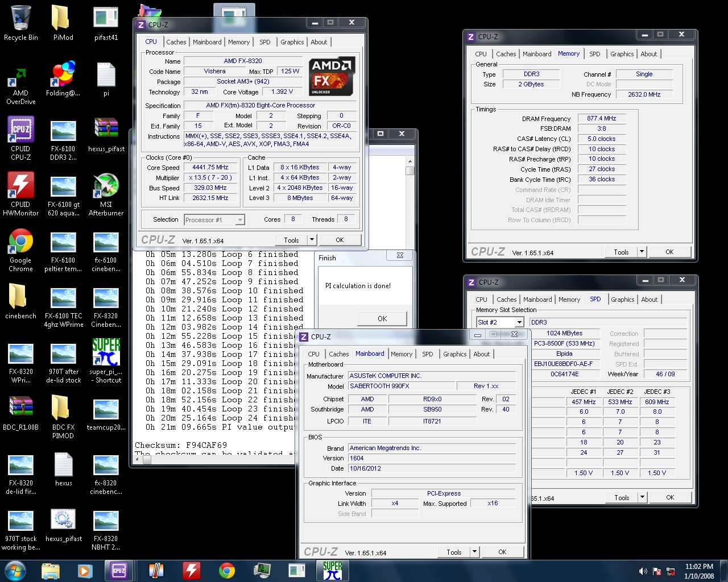Open teamcup20 image file on desktop

[106, 413]
